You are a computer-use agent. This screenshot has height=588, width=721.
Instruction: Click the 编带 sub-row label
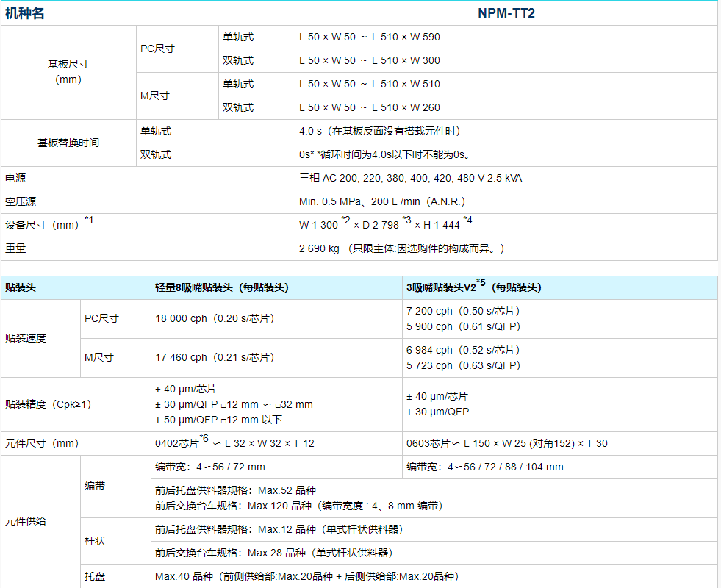click(x=95, y=486)
